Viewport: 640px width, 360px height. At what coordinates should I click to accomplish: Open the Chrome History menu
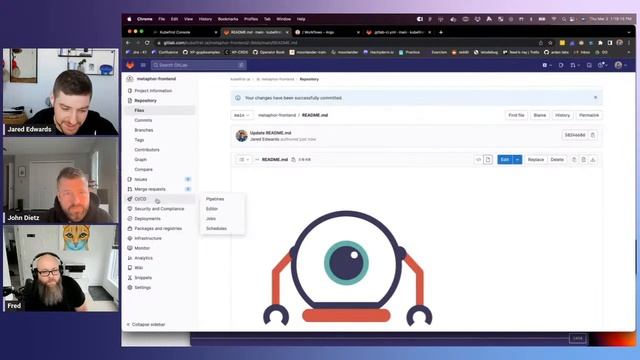[x=205, y=19]
